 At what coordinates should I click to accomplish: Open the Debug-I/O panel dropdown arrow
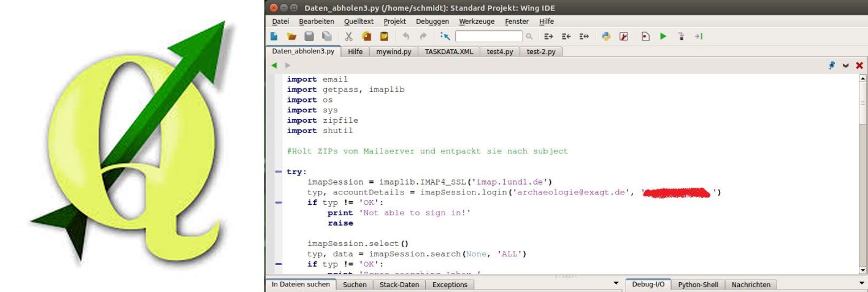[861, 285]
